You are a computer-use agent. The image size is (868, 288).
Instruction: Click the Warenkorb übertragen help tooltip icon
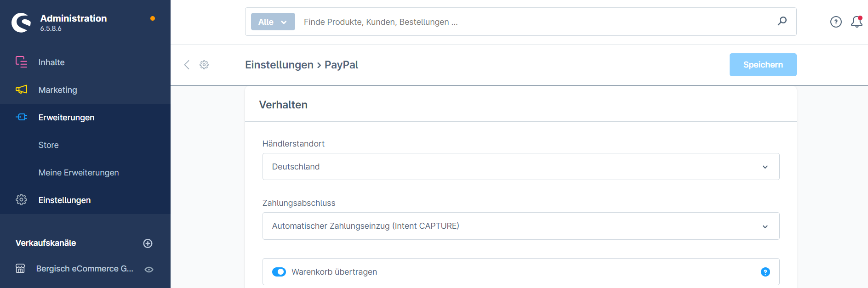[765, 272]
